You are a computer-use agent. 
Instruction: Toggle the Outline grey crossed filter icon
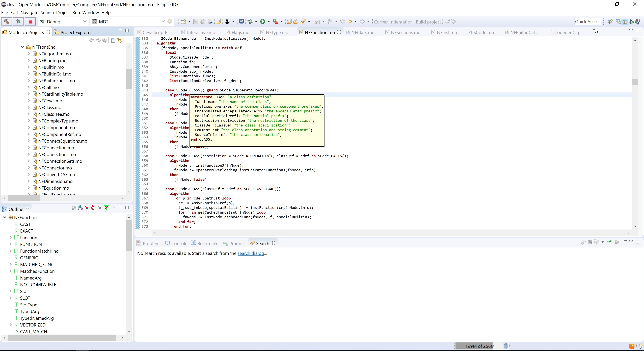(x=100, y=208)
